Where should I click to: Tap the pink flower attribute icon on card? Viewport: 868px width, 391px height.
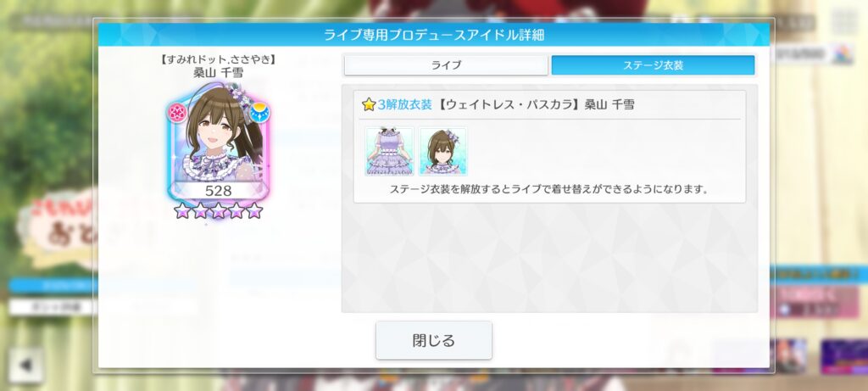pyautogui.click(x=177, y=113)
